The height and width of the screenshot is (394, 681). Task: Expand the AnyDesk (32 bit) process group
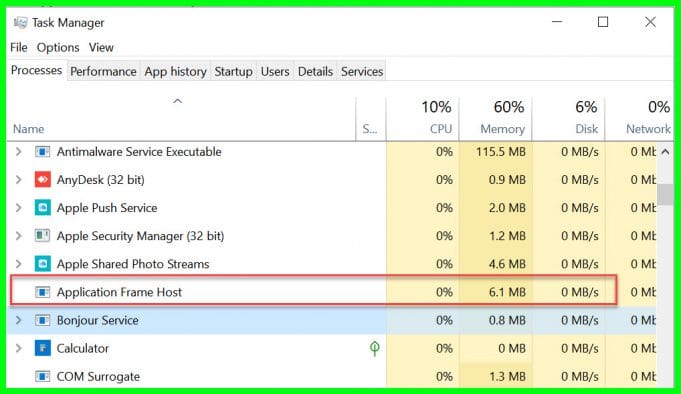pos(18,179)
